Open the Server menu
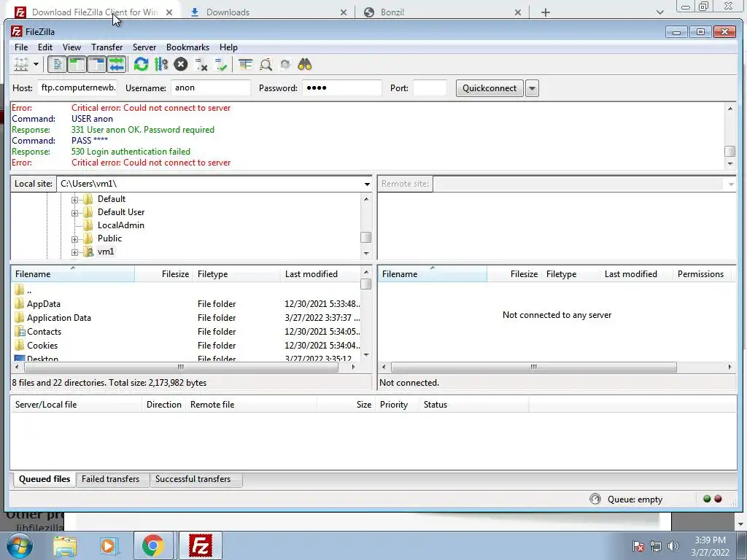The height and width of the screenshot is (560, 747). 144,47
